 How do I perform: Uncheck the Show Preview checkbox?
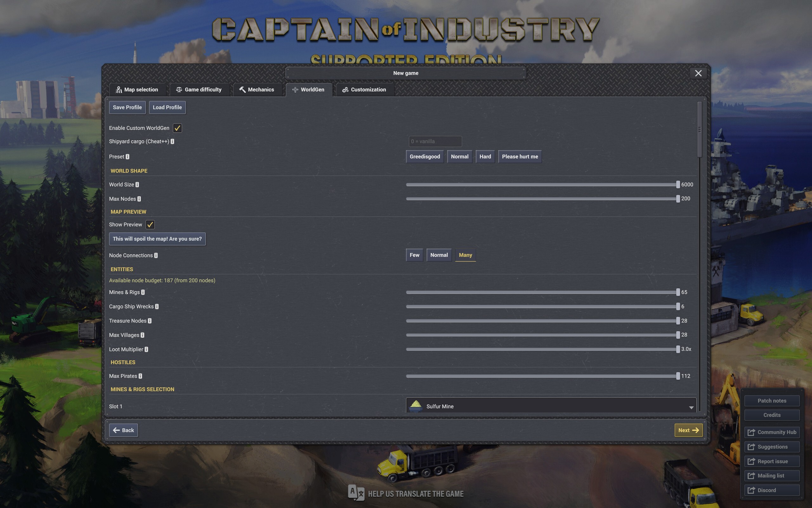150,224
